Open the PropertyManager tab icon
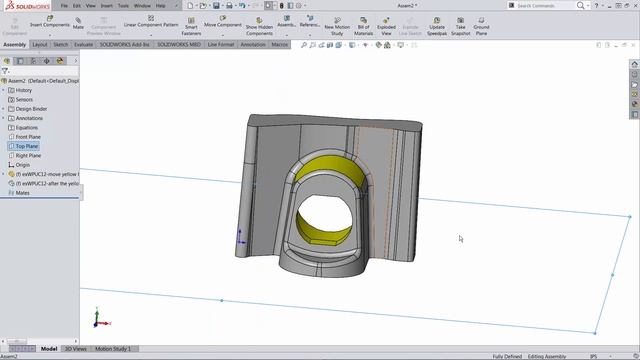 pyautogui.click(x=20, y=61)
